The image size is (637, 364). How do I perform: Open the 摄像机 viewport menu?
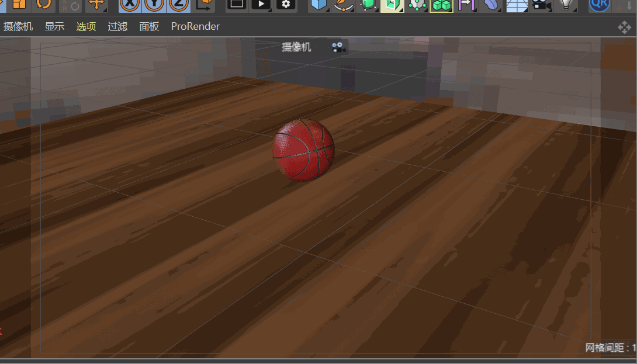pyautogui.click(x=18, y=26)
